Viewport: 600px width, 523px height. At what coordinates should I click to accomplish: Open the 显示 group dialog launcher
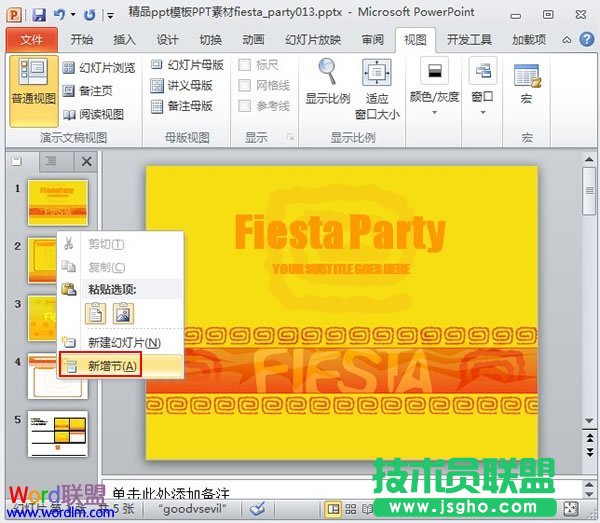click(x=290, y=137)
